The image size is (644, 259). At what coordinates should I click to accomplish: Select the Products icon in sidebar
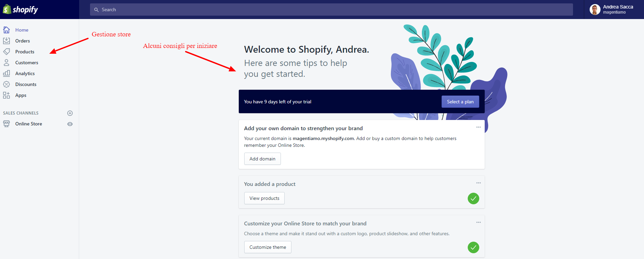click(6, 51)
